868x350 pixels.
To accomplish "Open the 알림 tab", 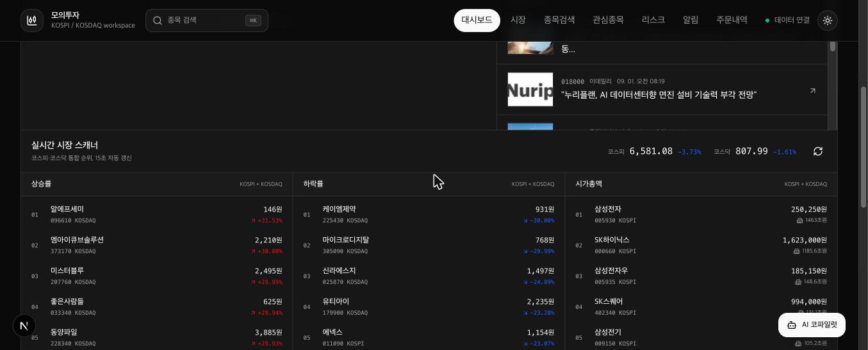I will click(x=691, y=21).
